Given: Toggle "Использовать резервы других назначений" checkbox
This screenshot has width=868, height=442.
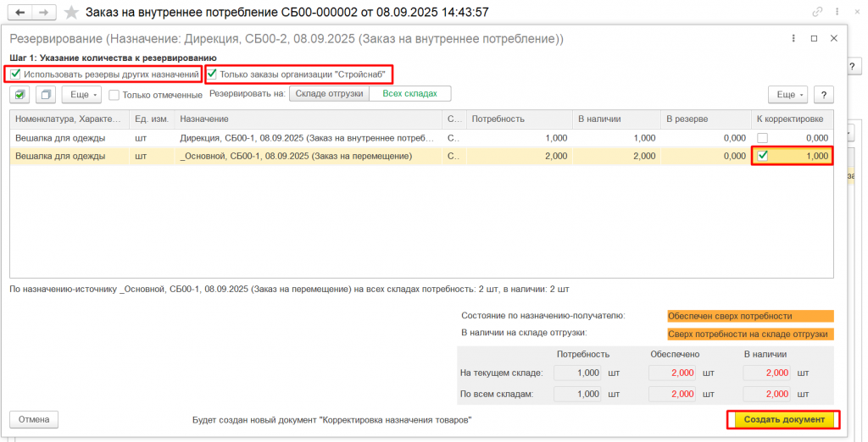Looking at the screenshot, I should click(x=15, y=74).
